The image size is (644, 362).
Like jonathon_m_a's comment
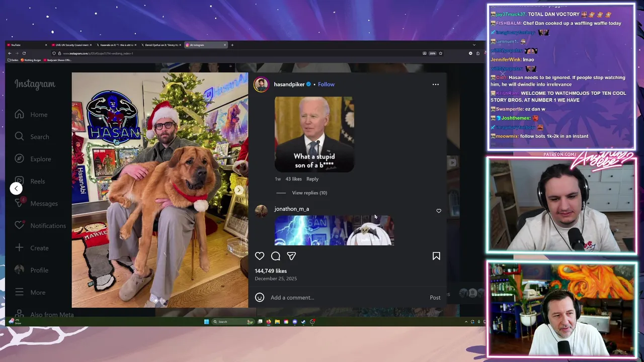(x=439, y=211)
